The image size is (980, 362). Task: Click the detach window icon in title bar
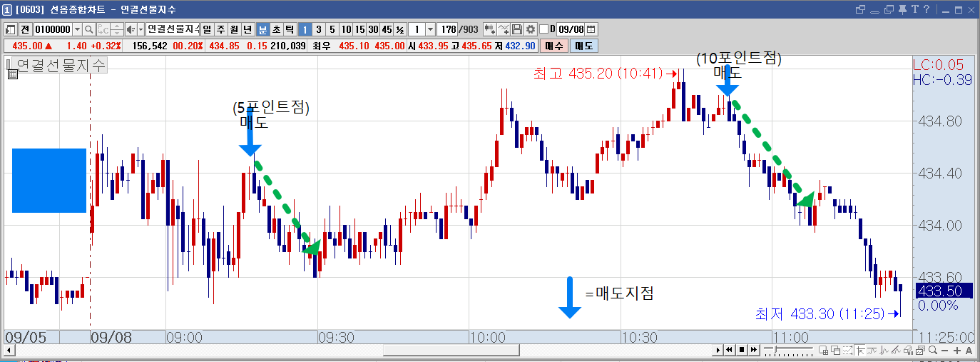(x=860, y=9)
